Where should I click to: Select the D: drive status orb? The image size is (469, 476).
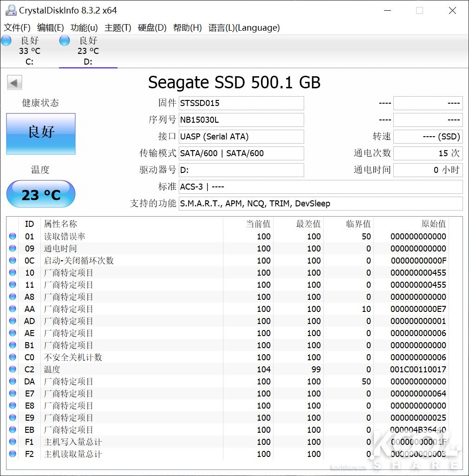[x=65, y=41]
